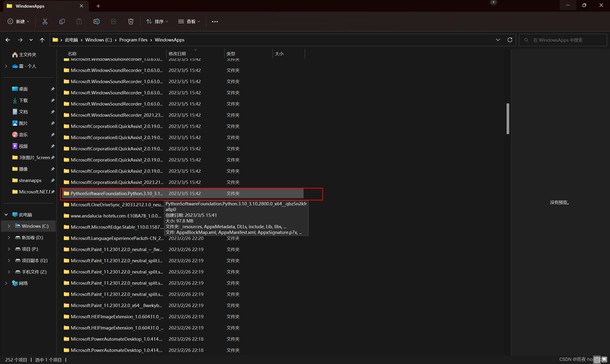
Task: Open OneDrive 霜 - 个人 in sidebar
Action: point(24,66)
